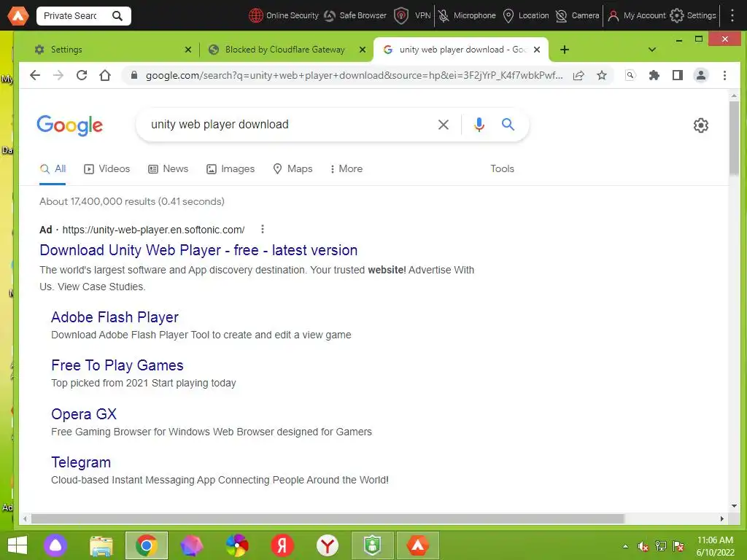Click the Safe Browser icon
The width and height of the screenshot is (747, 560).
click(329, 16)
